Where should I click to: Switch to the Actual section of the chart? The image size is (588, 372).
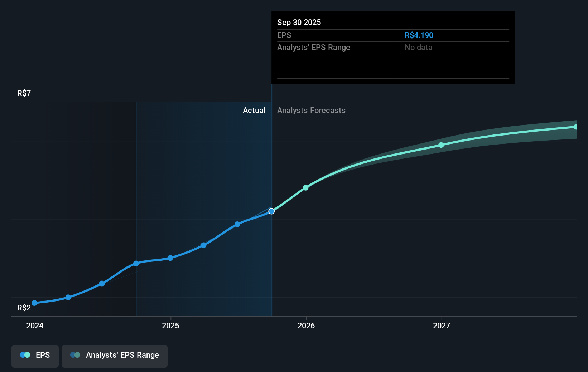click(x=254, y=111)
